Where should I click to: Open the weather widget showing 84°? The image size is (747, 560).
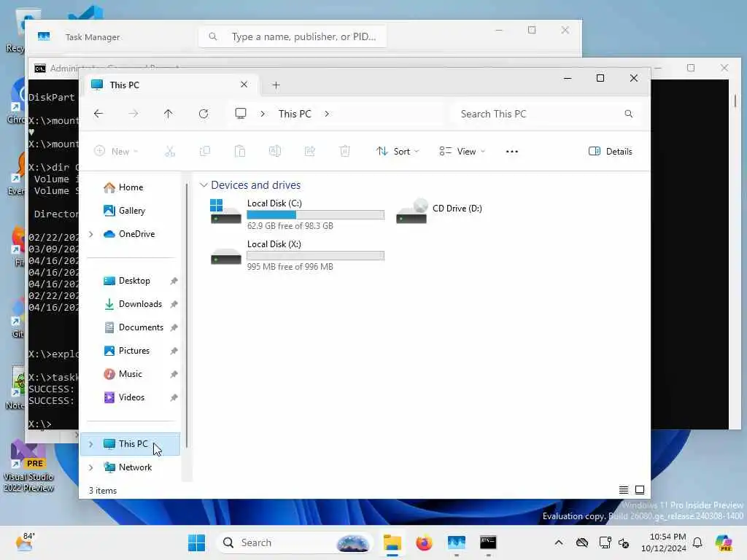[25, 542]
